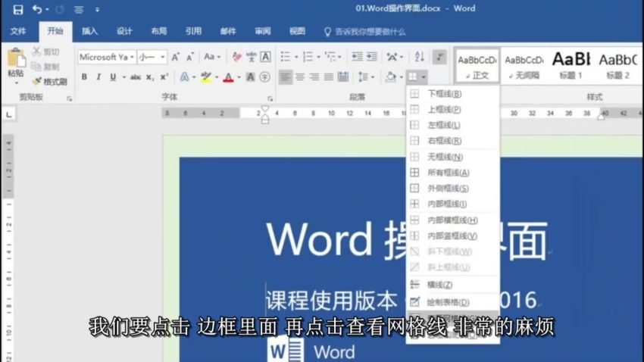Switch to the 插入 tab
The width and height of the screenshot is (644, 362).
89,31
